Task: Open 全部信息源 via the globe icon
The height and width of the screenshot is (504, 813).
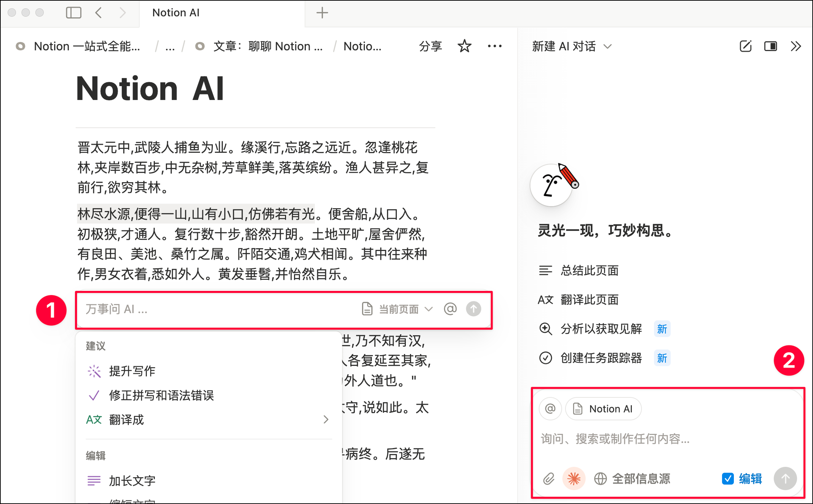Action: 600,479
